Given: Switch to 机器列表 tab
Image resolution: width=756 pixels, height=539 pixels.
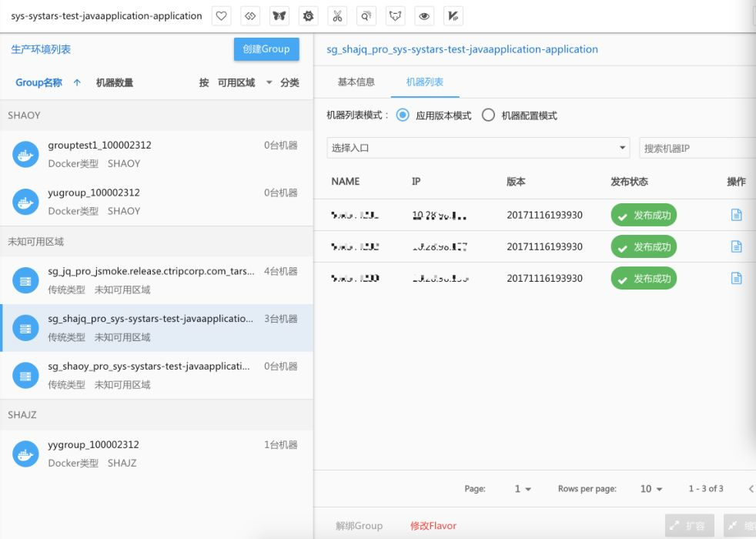Looking at the screenshot, I should click(425, 82).
